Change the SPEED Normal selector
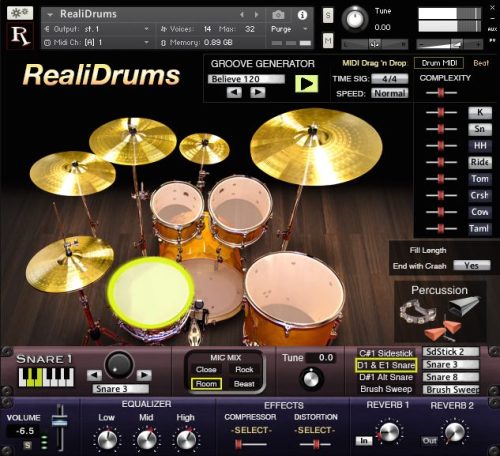This screenshot has width=500, height=456. [390, 93]
